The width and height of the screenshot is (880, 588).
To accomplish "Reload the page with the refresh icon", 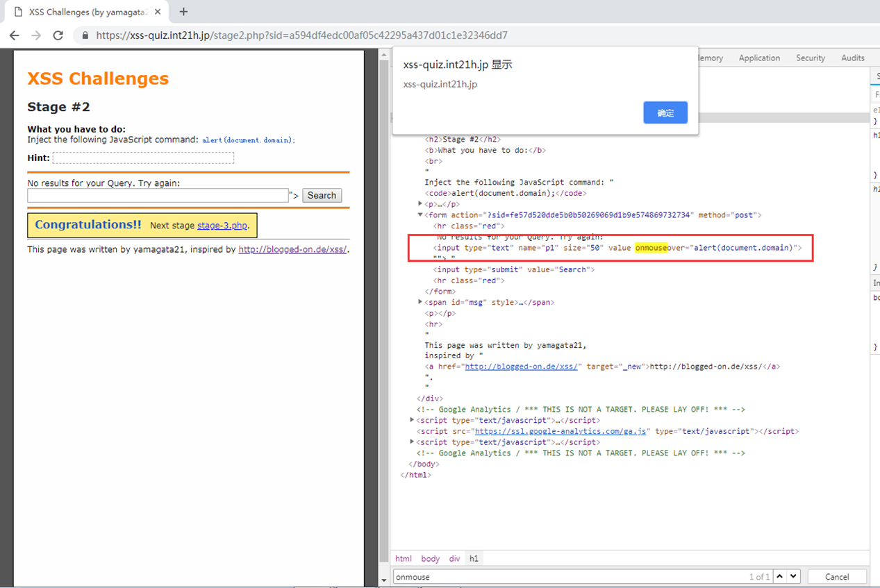I will (58, 35).
